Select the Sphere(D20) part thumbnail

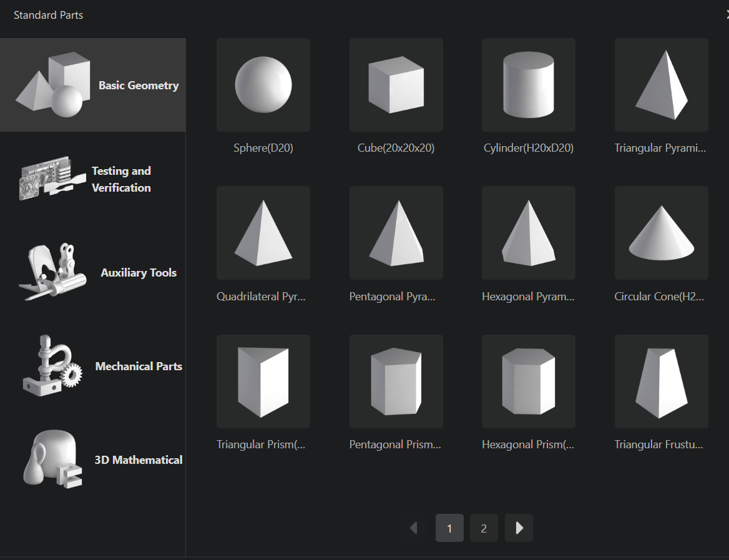click(x=263, y=85)
